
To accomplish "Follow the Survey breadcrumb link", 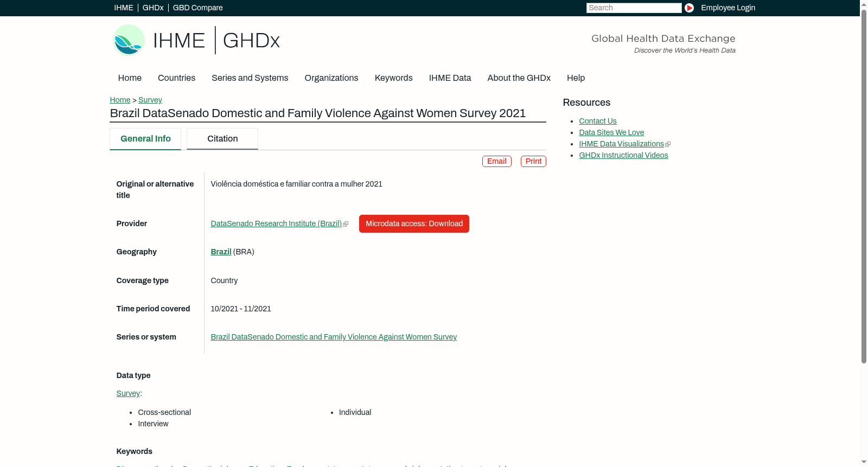I will [150, 100].
